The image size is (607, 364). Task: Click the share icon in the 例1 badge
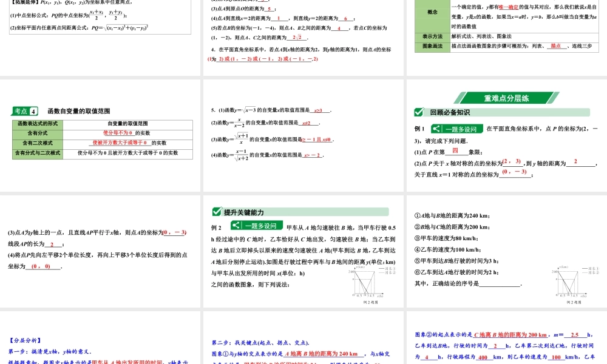pos(438,129)
